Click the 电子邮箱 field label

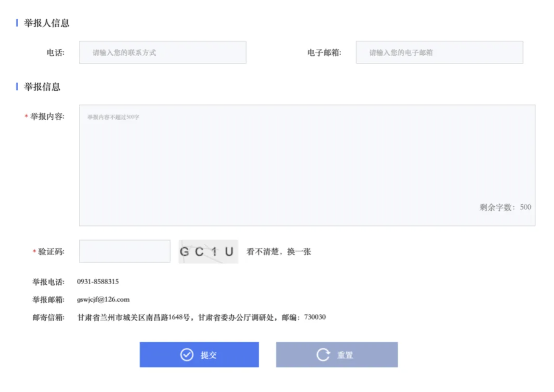[x=324, y=53]
